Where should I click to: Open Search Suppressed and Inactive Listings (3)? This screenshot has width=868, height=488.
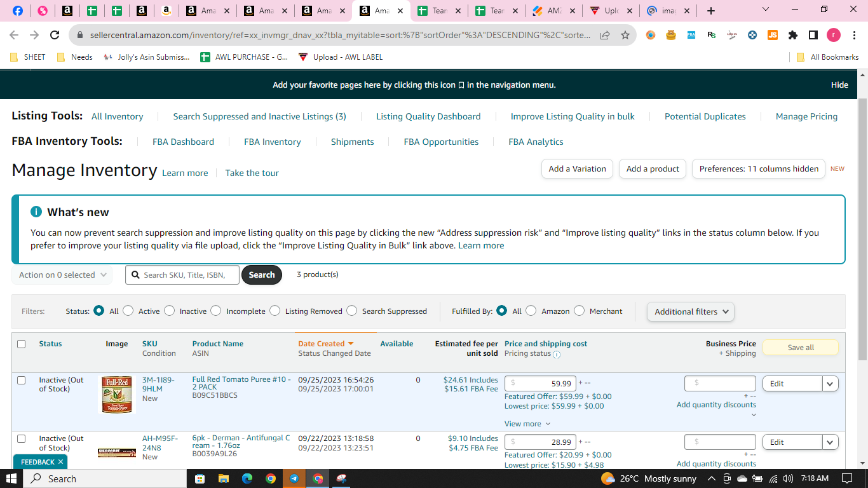click(260, 116)
